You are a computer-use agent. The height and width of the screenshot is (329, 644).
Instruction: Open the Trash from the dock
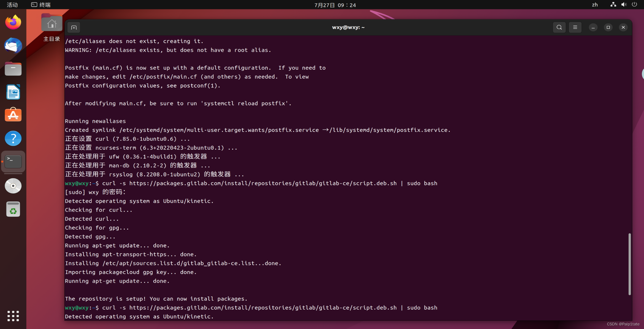[13, 209]
